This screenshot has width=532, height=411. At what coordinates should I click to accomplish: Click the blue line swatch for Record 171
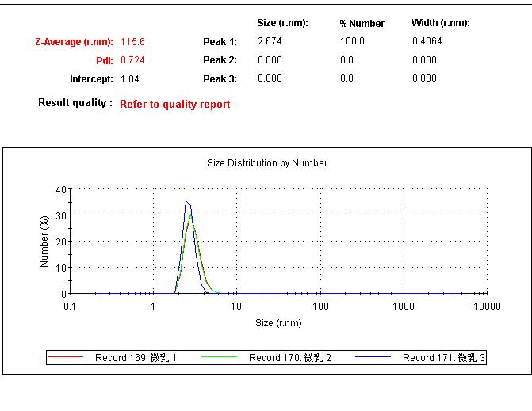373,357
